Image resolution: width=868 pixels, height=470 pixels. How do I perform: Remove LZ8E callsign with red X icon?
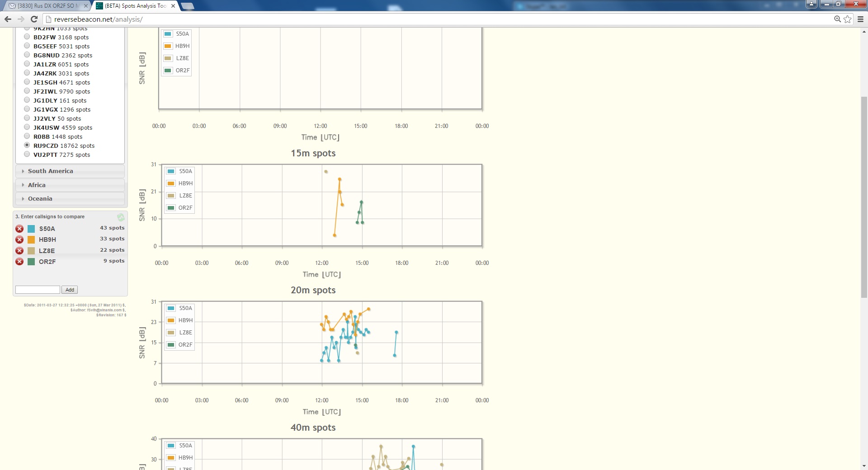[19, 251]
